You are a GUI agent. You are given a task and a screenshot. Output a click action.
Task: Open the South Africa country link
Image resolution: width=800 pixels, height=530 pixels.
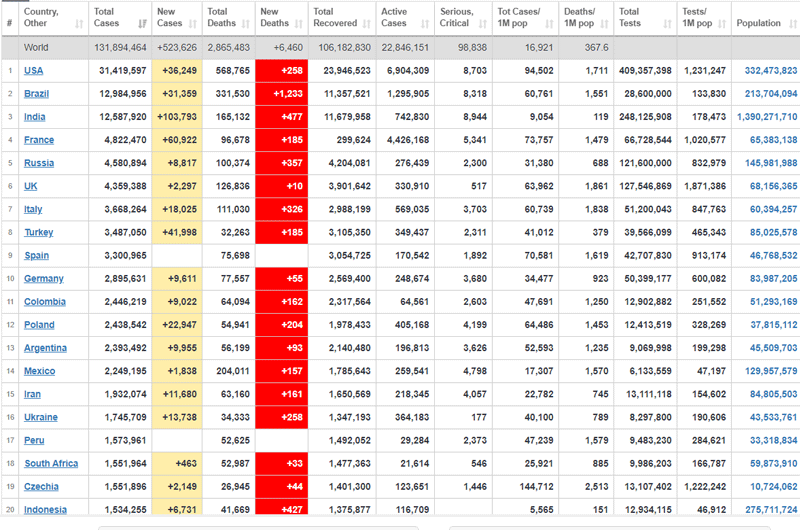point(52,464)
